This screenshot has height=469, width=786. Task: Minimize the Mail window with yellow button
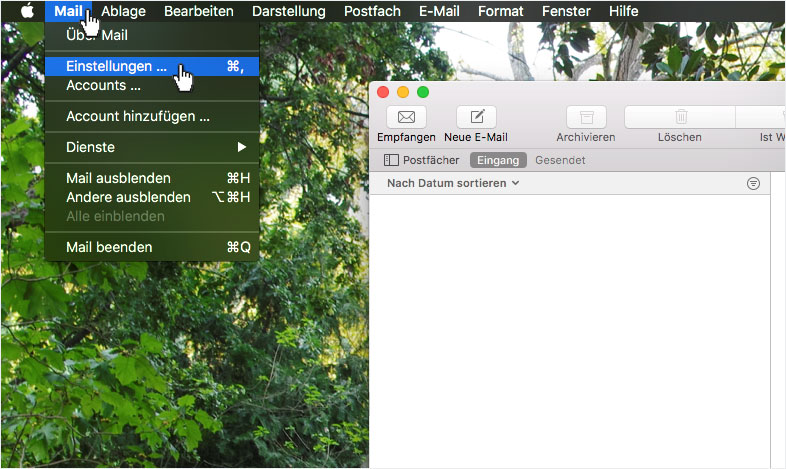click(403, 92)
